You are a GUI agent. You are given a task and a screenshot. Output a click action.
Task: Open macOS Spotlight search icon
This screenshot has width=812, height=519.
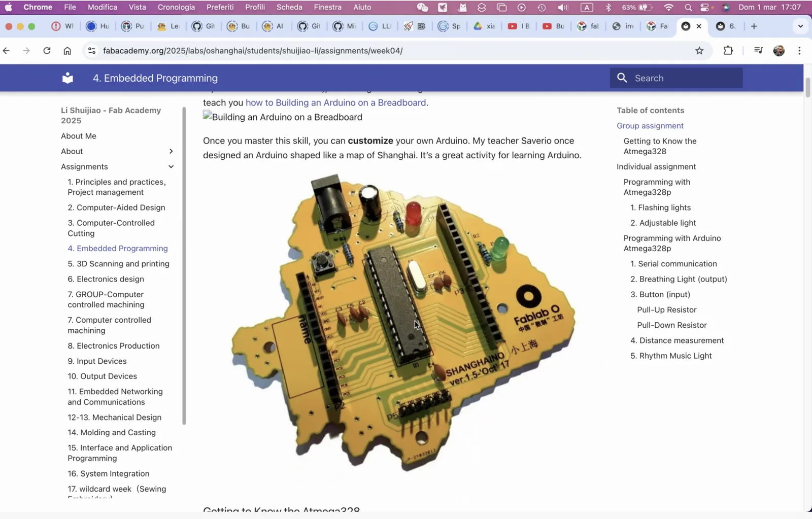point(688,7)
